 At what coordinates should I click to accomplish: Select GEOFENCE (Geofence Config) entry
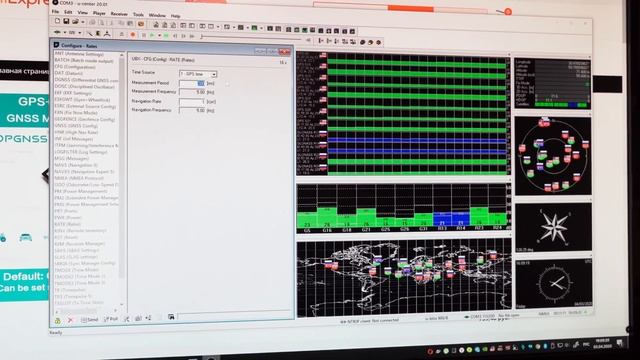[x=84, y=119]
